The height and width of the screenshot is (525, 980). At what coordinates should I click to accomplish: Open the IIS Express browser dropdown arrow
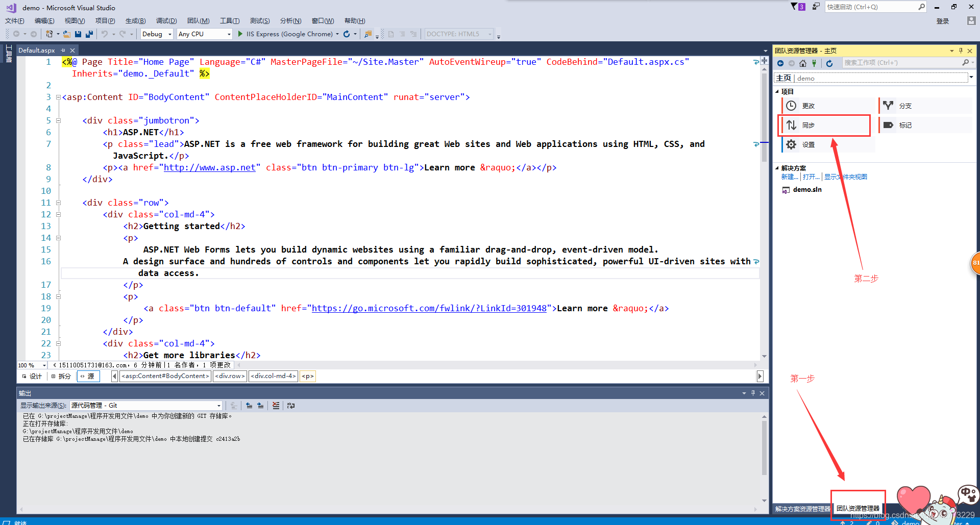coord(337,34)
